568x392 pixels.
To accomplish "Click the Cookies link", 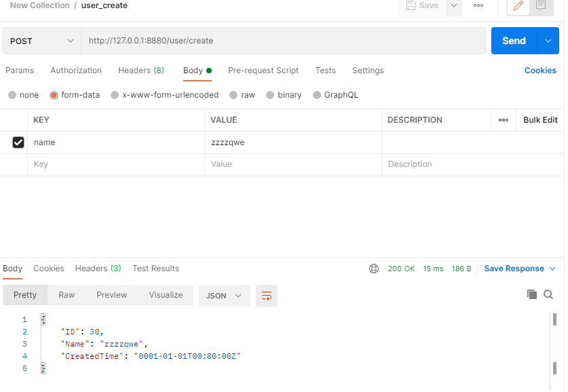I will point(540,71).
